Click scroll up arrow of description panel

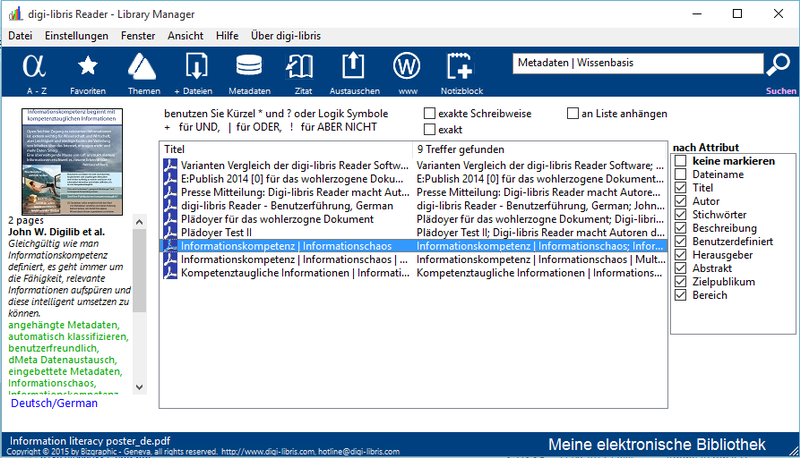pyautogui.click(x=139, y=222)
